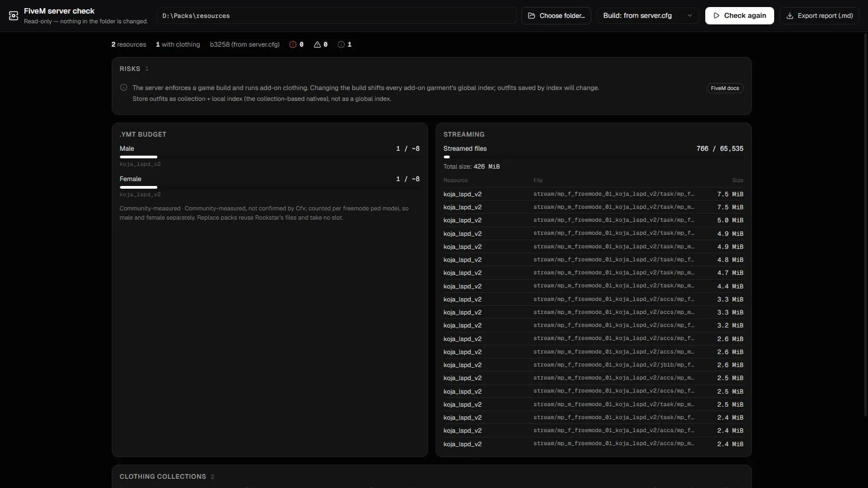Click the D:\Packs\resources path field
The height and width of the screenshot is (488, 868).
click(336, 16)
